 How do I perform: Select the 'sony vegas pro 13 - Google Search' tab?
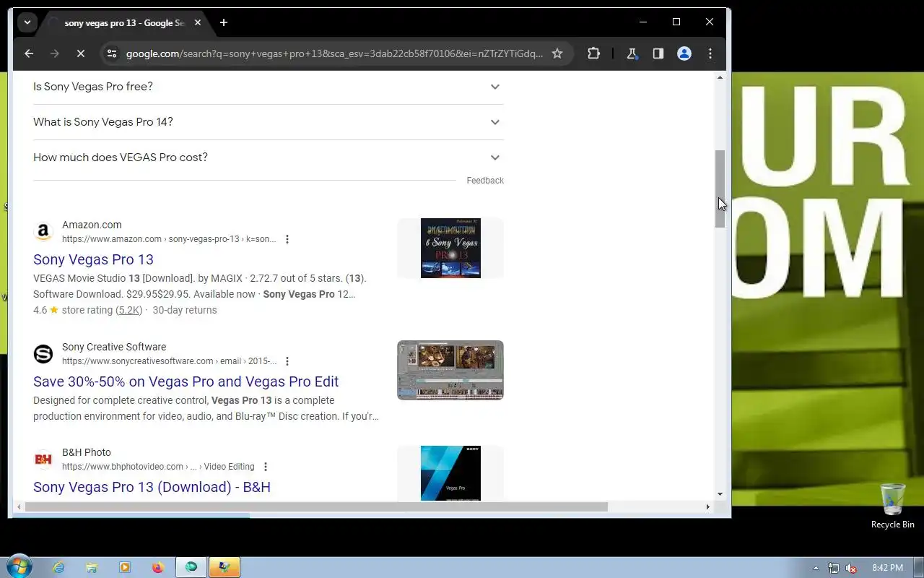click(123, 23)
